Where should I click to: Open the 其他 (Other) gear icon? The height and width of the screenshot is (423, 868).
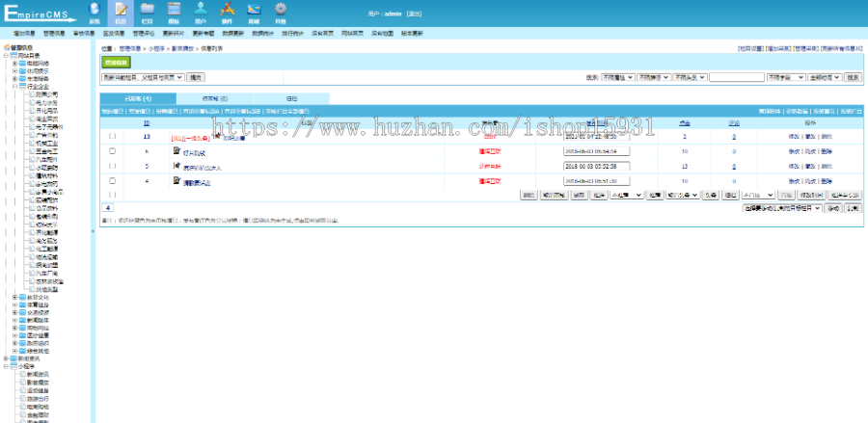pos(280,11)
